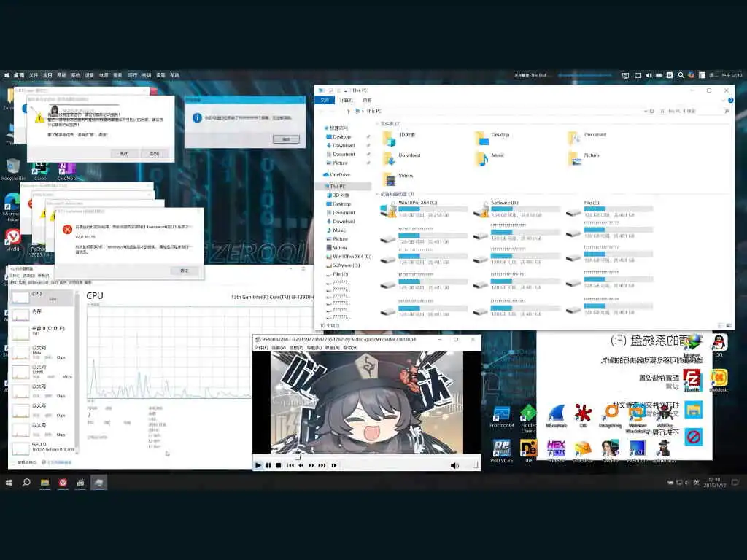Play the video in the media player
The width and height of the screenshot is (747, 560).
tap(258, 465)
